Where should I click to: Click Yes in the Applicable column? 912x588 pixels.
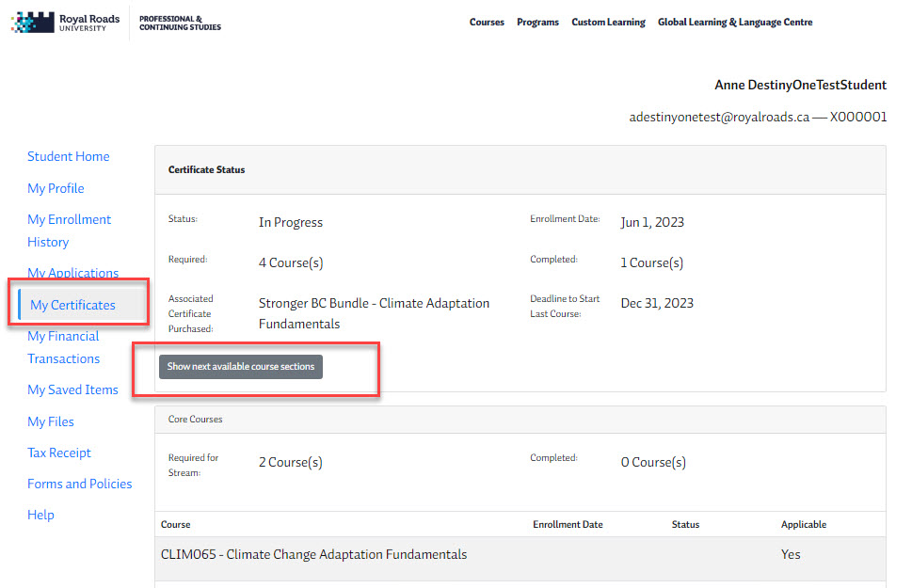[791, 555]
